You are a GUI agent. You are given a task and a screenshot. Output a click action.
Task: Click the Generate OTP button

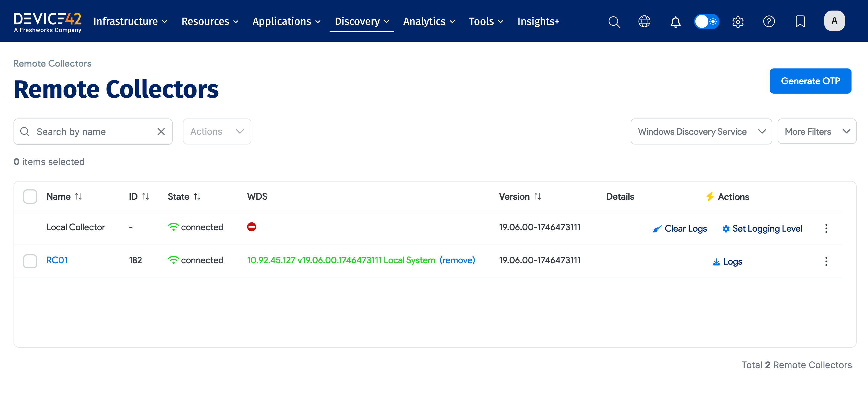810,81
